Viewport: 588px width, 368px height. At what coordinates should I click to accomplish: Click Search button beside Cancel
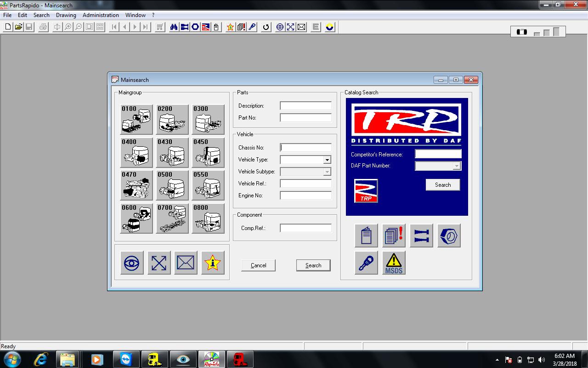tap(313, 265)
